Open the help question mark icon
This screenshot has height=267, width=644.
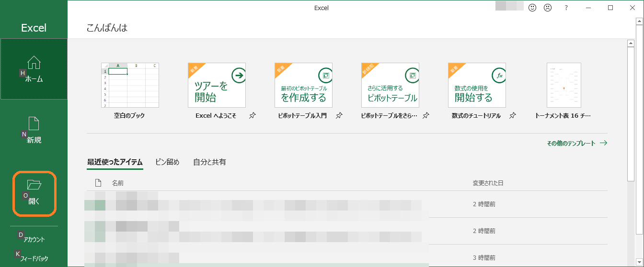point(566,8)
